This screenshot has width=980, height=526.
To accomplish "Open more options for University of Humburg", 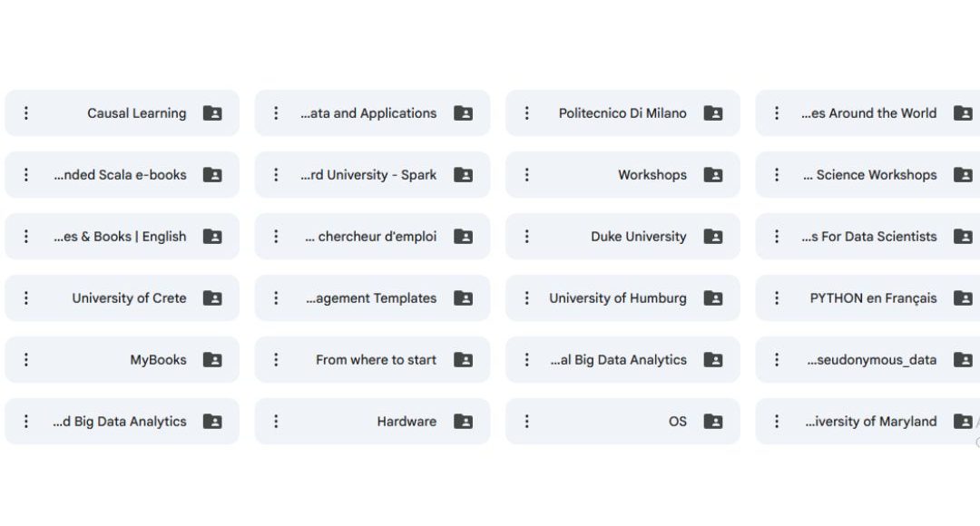I will point(527,298).
